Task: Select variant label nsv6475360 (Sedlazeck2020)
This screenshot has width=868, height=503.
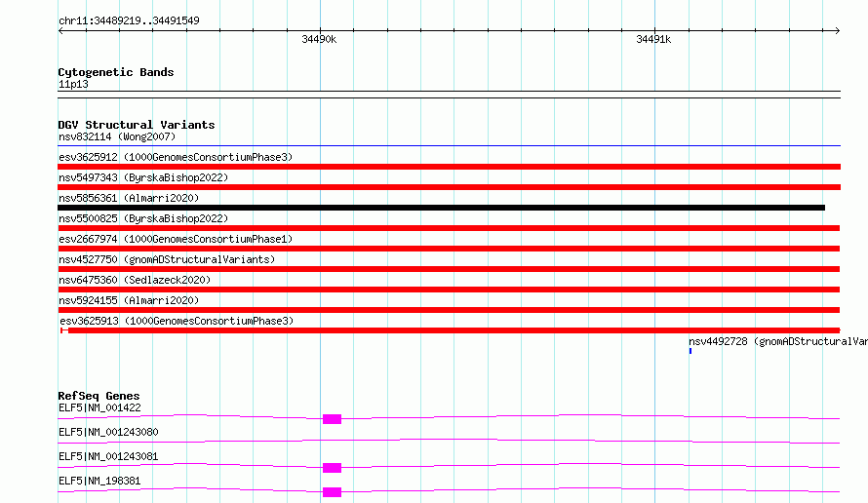Action: click(135, 280)
